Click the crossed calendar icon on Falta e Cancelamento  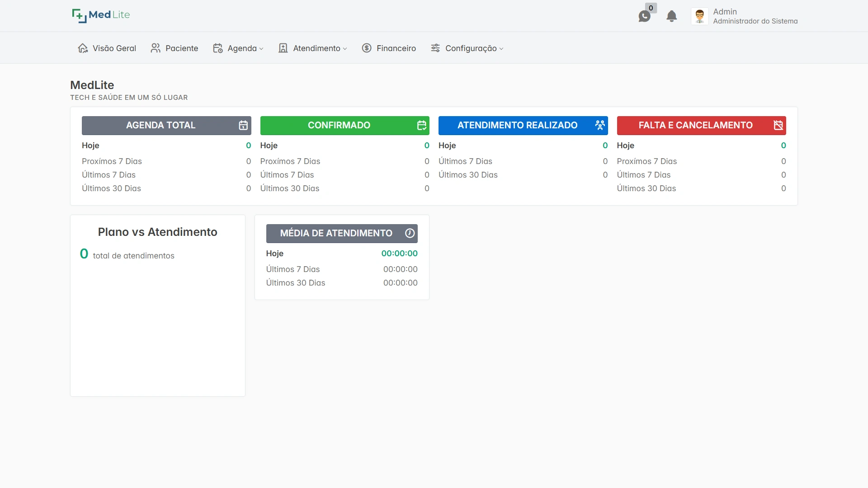[778, 125]
